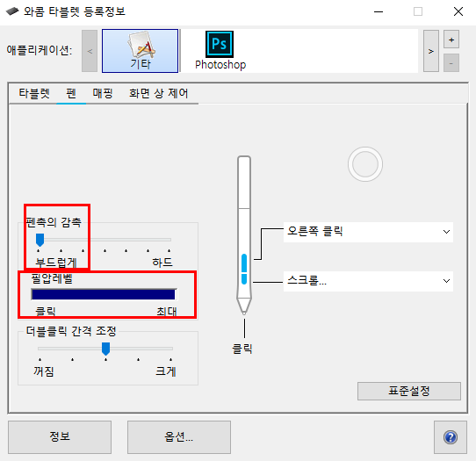476x461 pixels.
Task: Open the 스크롤... dropdown
Action: click(x=368, y=281)
